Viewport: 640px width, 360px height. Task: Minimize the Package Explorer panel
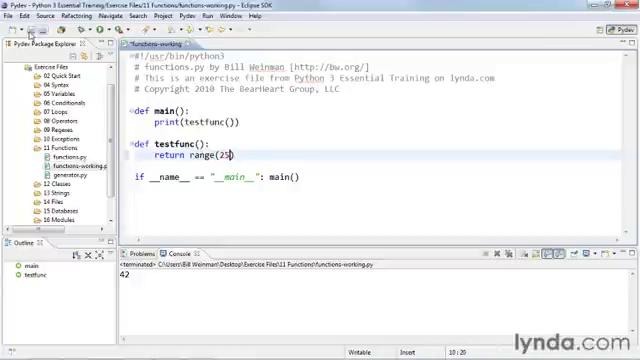(101, 42)
